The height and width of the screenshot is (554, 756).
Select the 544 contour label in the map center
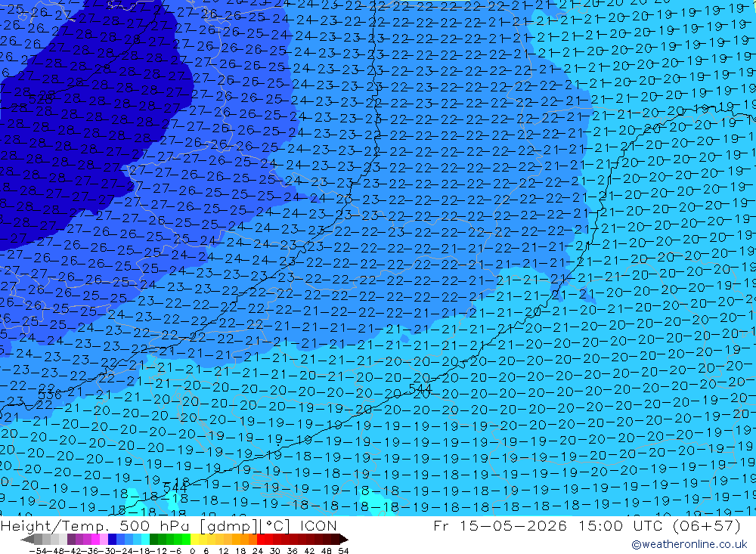point(420,388)
